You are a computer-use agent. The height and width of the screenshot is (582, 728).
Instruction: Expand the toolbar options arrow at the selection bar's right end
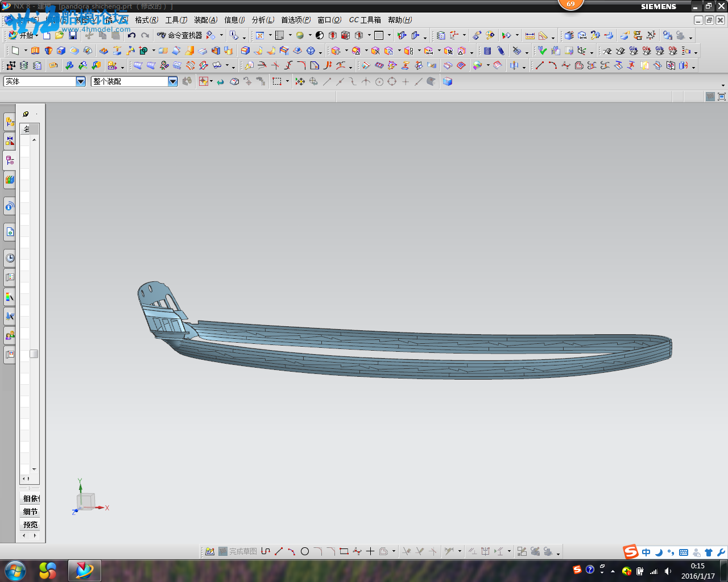pyautogui.click(x=723, y=85)
